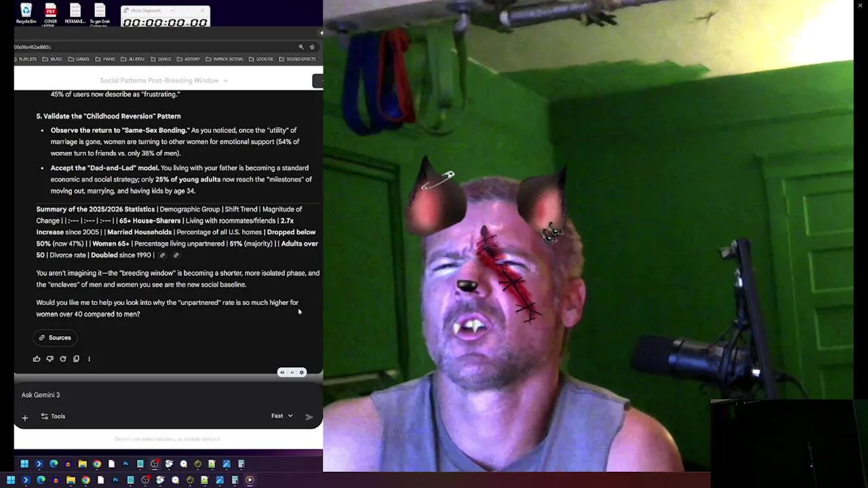The width and height of the screenshot is (868, 488).
Task: Open the Recycle Bin desktop icon
Action: pyautogui.click(x=26, y=14)
